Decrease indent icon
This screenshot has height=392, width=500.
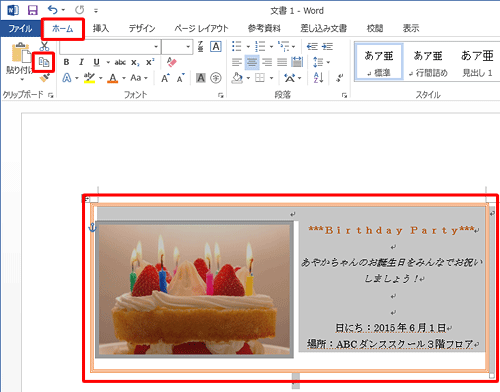pyautogui.click(x=312, y=46)
